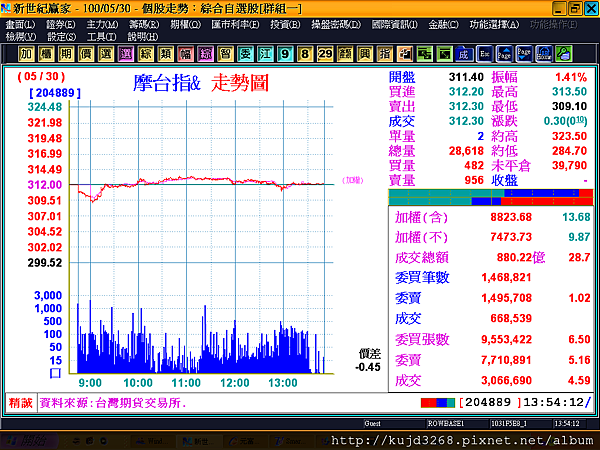Image resolution: width=600 pixels, height=450 pixels.
Task: Open the 證券(E) menu
Action: coord(60,25)
